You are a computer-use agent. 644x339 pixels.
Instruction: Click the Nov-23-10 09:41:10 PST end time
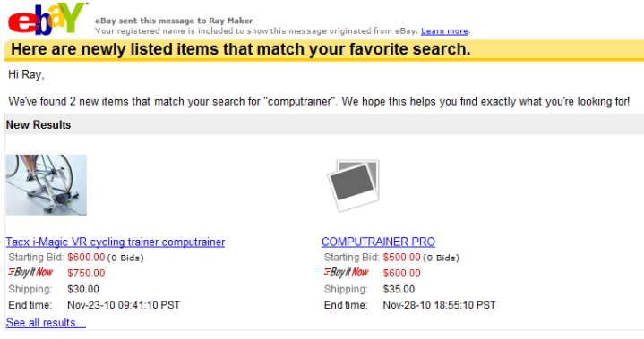click(124, 305)
